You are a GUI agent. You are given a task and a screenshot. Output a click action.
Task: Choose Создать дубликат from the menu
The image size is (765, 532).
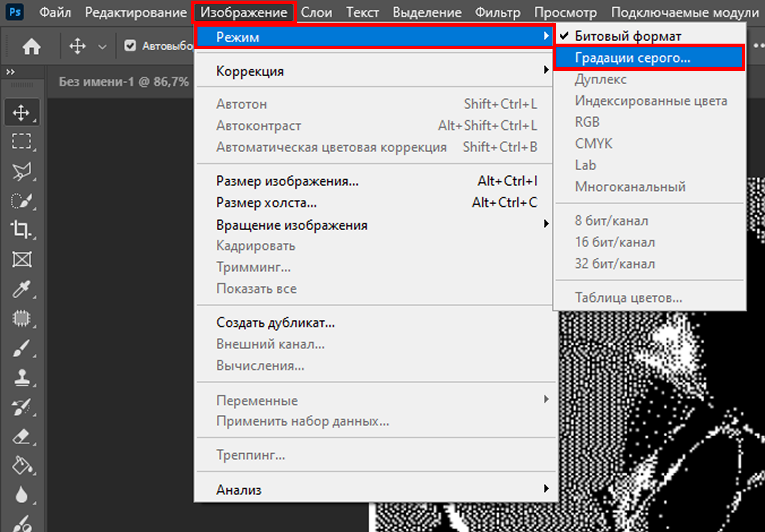pyautogui.click(x=374, y=322)
